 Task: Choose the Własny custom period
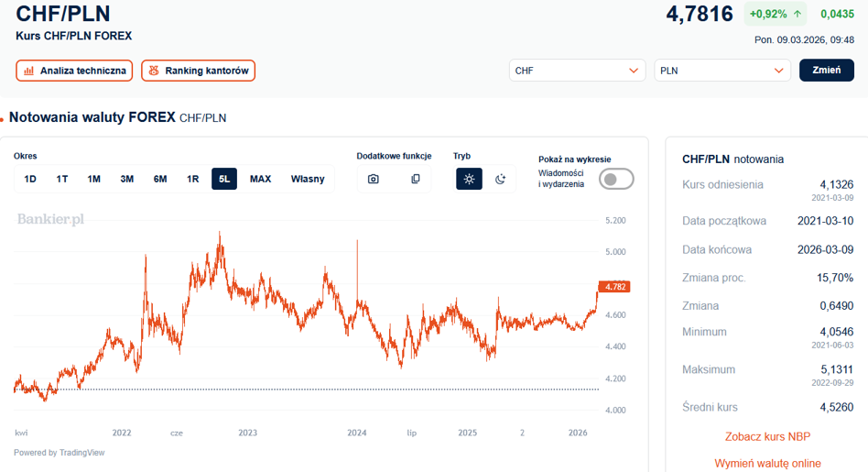308,179
